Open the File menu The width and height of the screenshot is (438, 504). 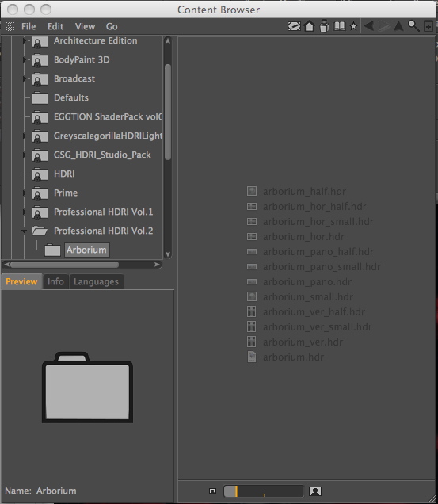[x=29, y=26]
